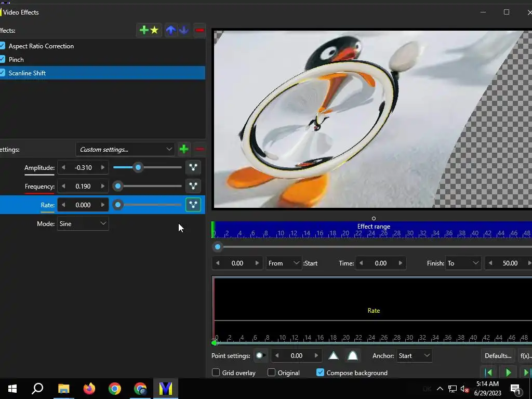The image size is (532, 399).
Task: Delete preset with red minus beside Custom settings
Action: tap(200, 149)
